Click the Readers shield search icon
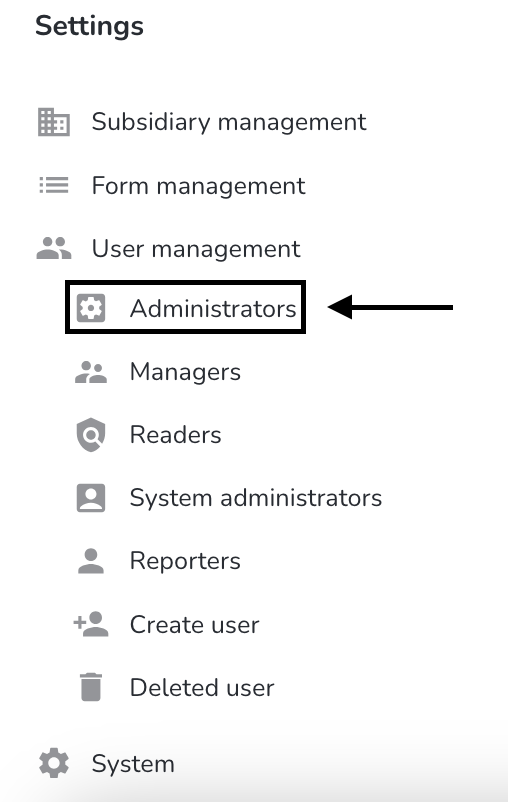Image resolution: width=508 pixels, height=802 pixels. [91, 435]
